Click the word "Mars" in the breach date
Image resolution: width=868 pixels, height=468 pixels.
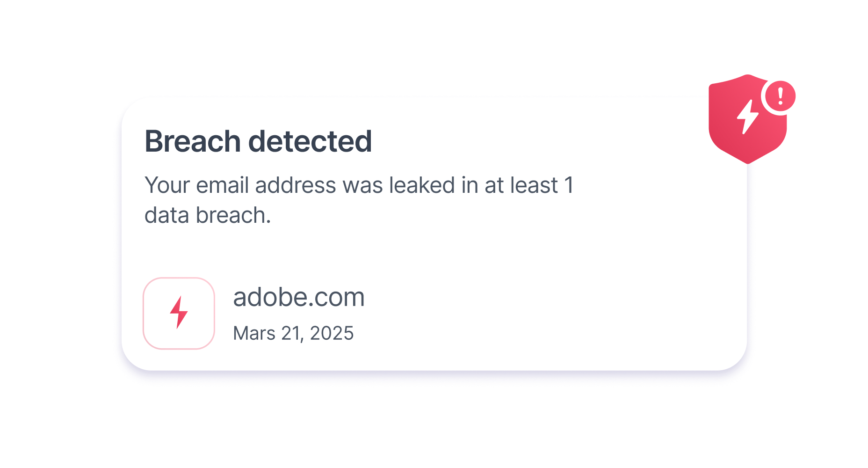pos(254,333)
